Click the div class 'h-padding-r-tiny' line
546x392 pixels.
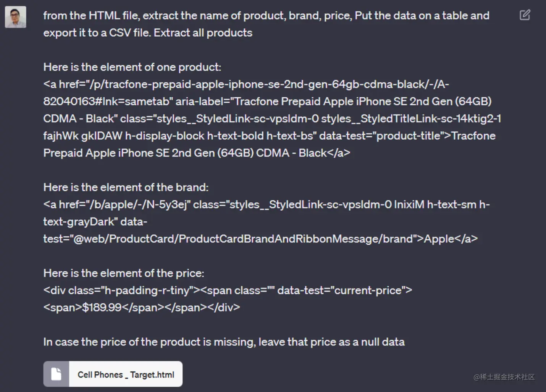[228, 290]
